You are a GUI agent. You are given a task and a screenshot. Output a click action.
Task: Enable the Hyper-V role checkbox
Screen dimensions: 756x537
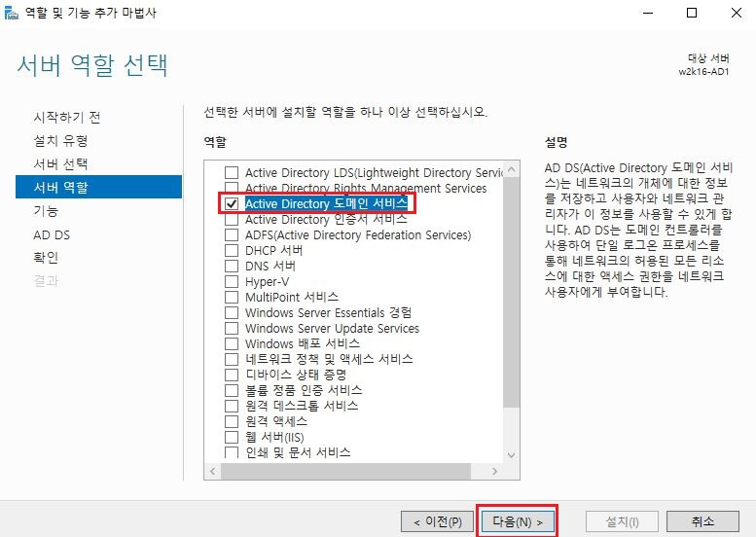[232, 281]
